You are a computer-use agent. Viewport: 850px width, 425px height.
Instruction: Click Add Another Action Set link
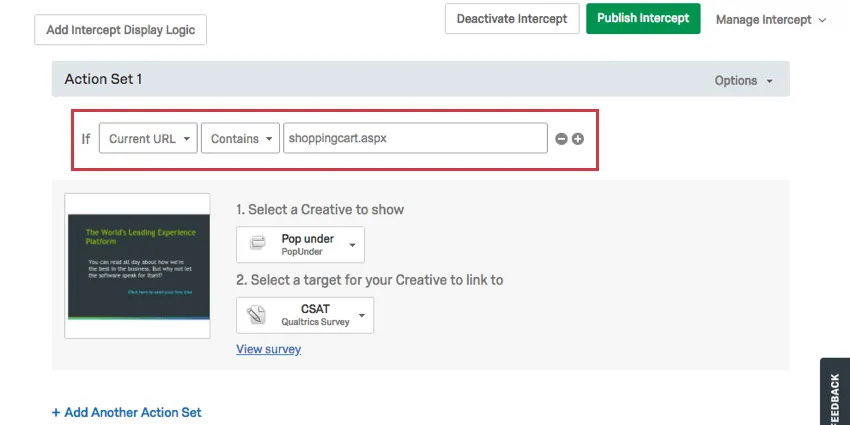(127, 412)
